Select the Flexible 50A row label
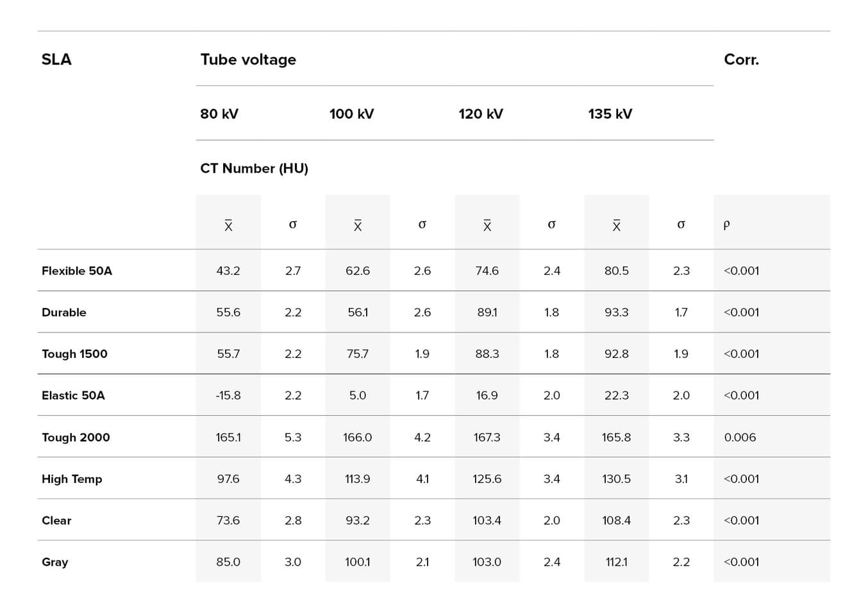The height and width of the screenshot is (613, 868). coord(77,271)
